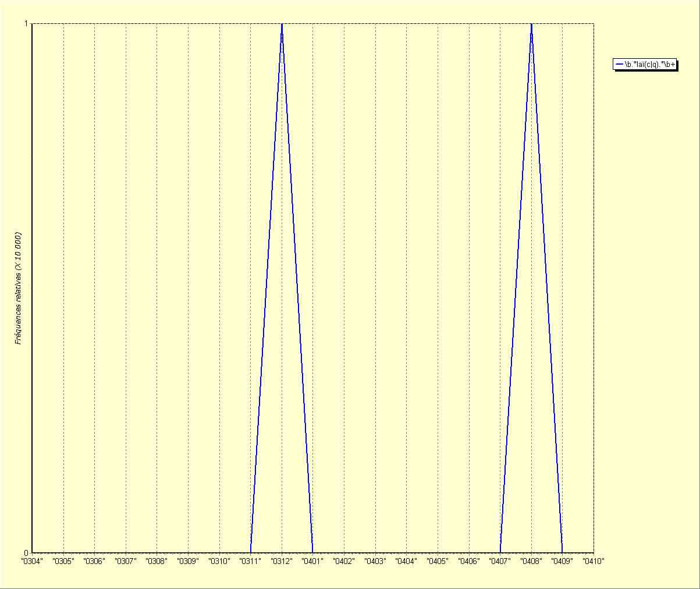Click the "0306" x-axis label

click(x=94, y=562)
